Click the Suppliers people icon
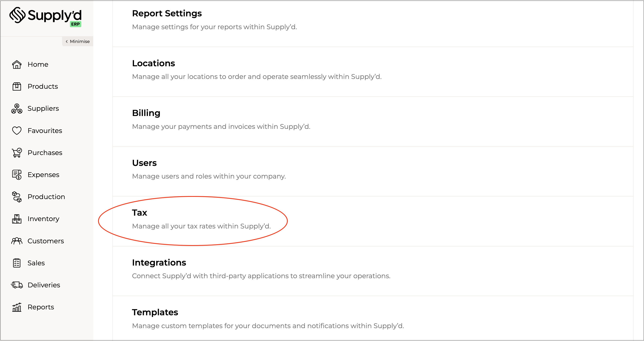Image resolution: width=644 pixels, height=341 pixels. 17,109
